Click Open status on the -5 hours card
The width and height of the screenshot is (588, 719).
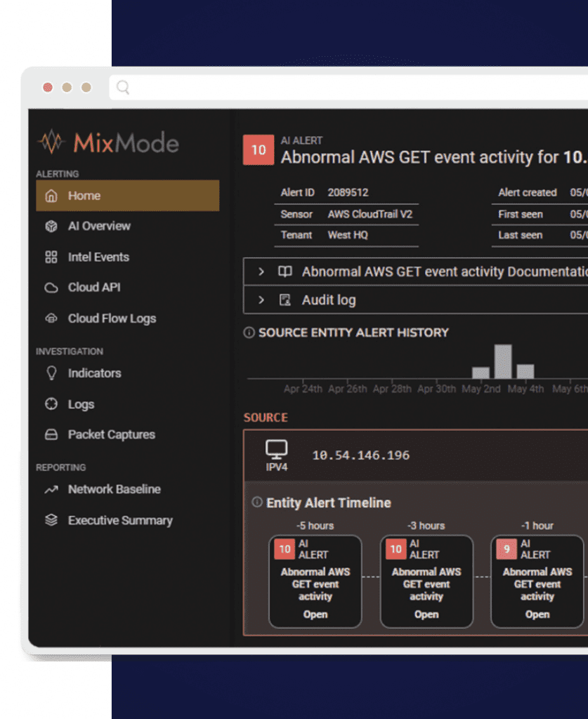(315, 614)
